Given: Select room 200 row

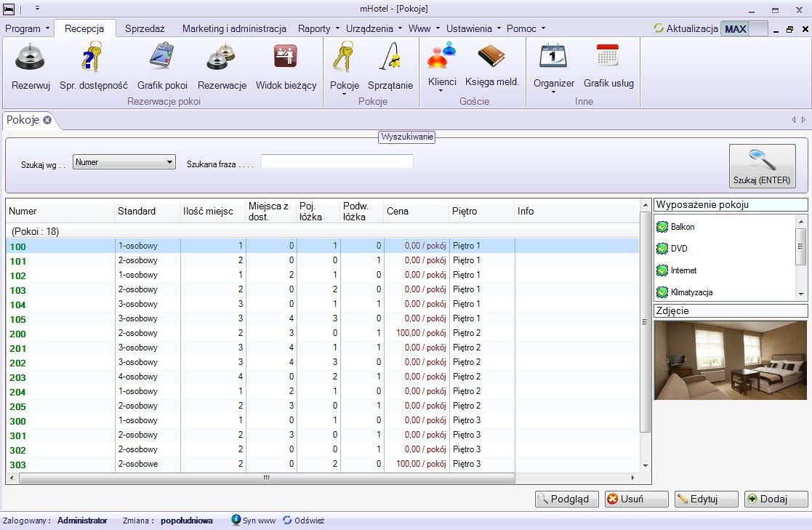Looking at the screenshot, I should pos(323,333).
